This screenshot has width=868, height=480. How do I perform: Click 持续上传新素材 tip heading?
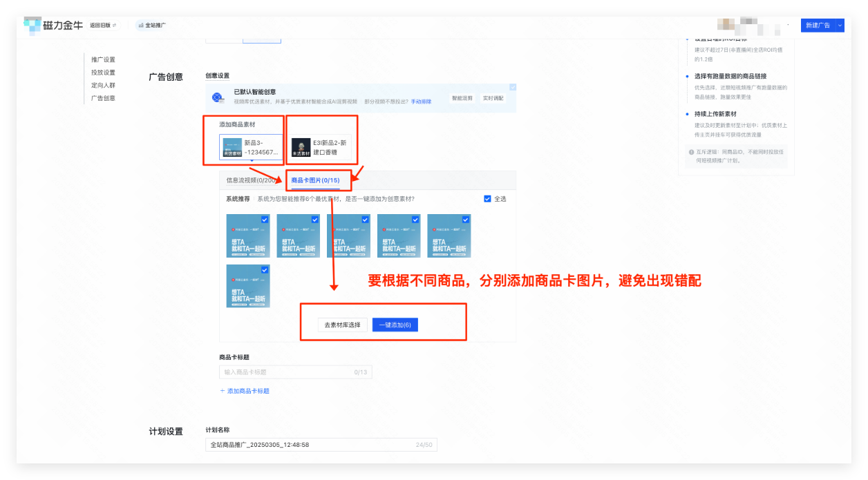[x=715, y=114]
